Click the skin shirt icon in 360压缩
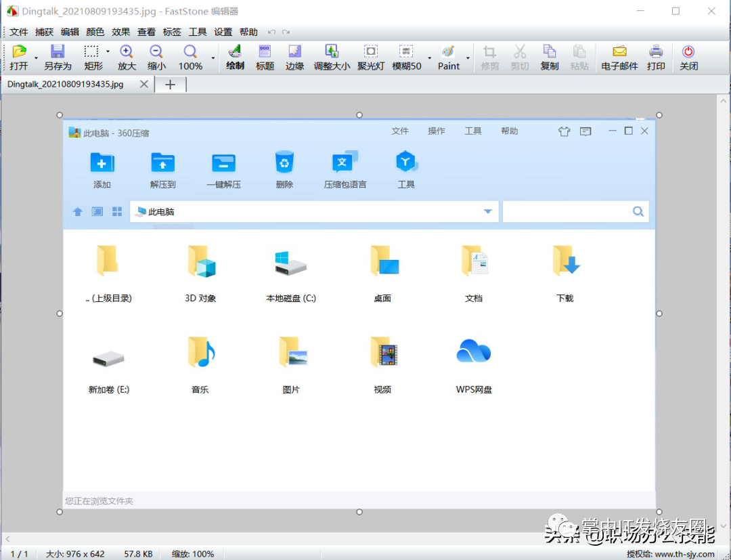This screenshot has width=731, height=560. pyautogui.click(x=564, y=131)
